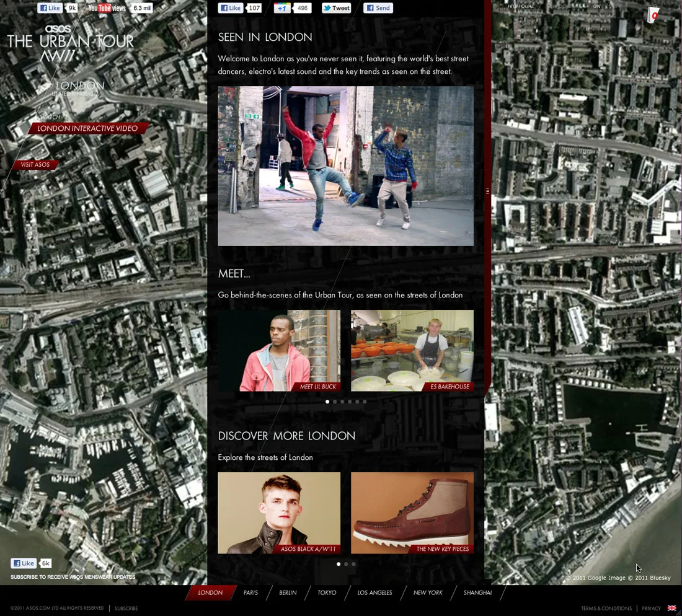Grab the red panel scrollbar handle
The height and width of the screenshot is (616, 682).
[x=487, y=191]
